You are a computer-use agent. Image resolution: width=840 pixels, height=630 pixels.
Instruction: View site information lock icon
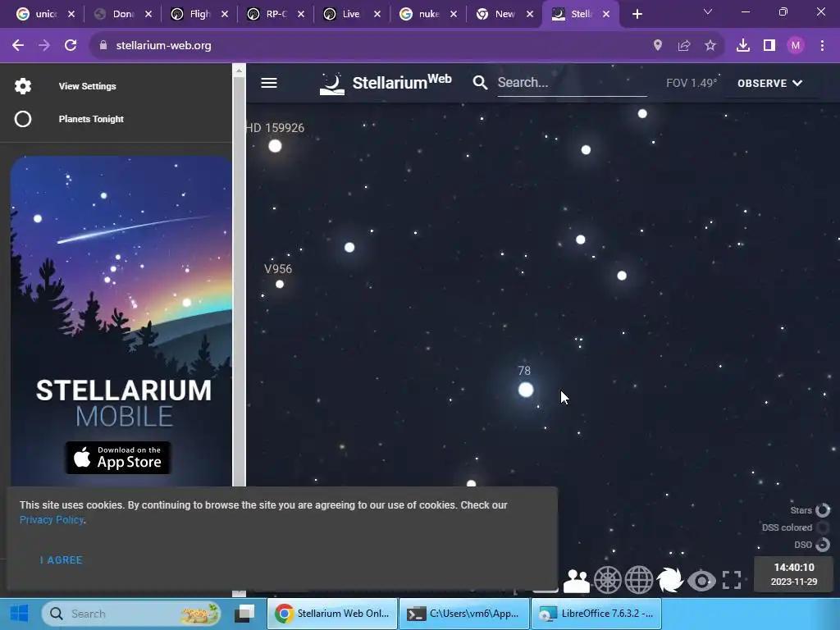(x=103, y=46)
